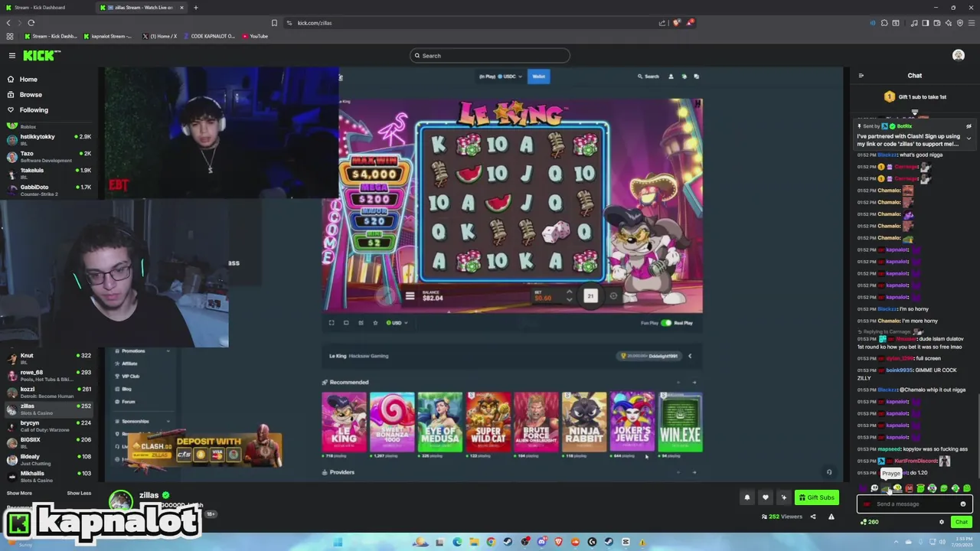The width and height of the screenshot is (980, 551).
Task: Select the Stream - Kick Dashboard tab
Action: (x=46, y=8)
